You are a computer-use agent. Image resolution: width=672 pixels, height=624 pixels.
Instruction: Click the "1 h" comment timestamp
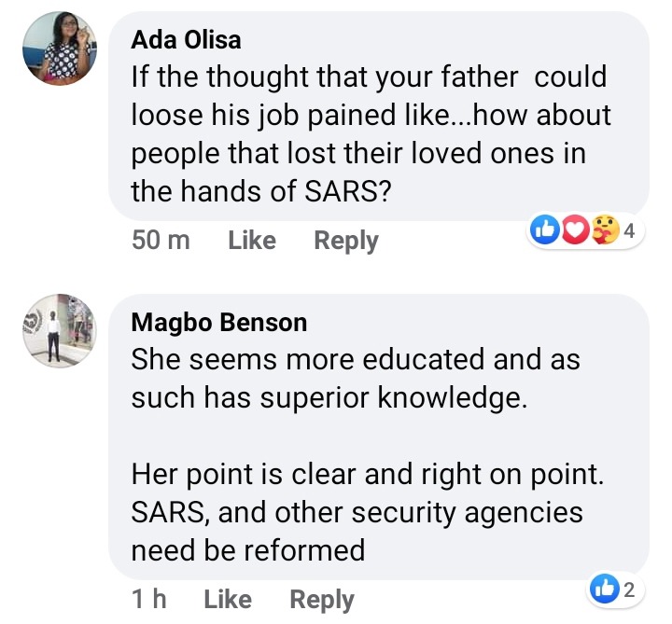tap(148, 600)
